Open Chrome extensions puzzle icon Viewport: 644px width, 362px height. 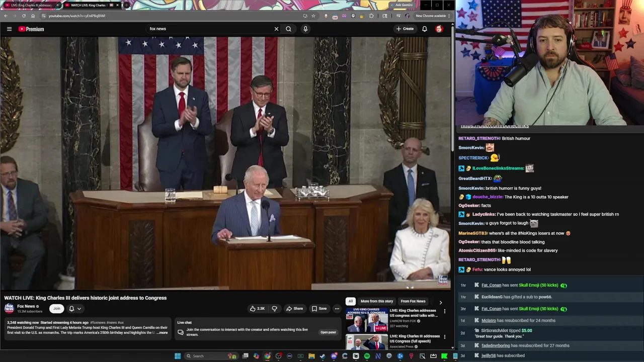pyautogui.click(x=371, y=16)
